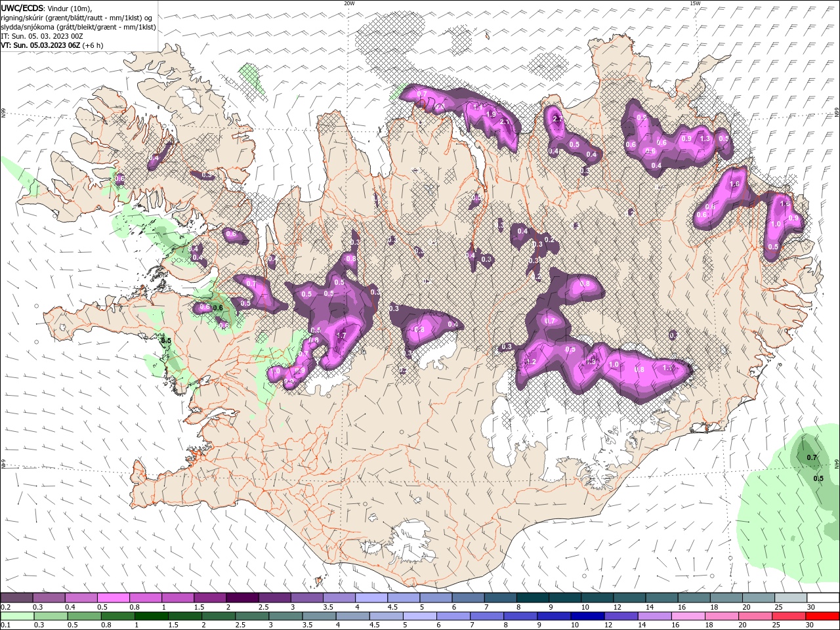
Task: Click the 'slydda/snjókoma' legend description line
Action: 78,27
